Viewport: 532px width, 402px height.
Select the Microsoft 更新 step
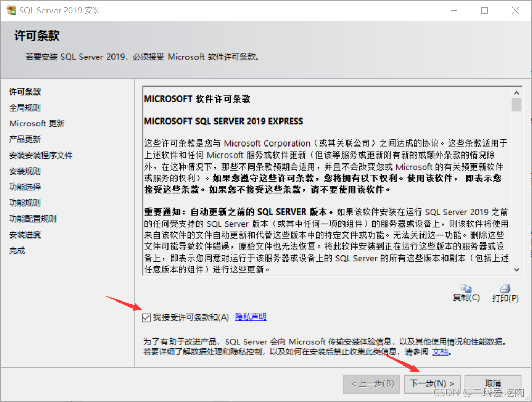tap(36, 123)
